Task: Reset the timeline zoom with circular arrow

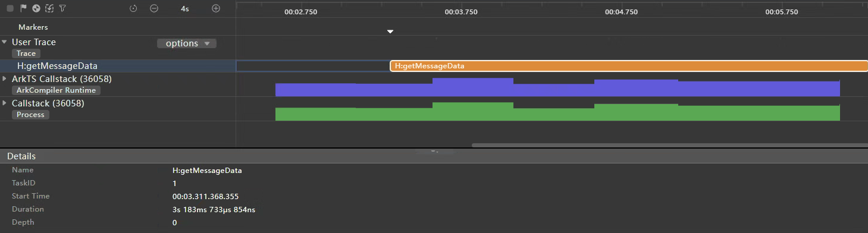Action: tap(133, 9)
